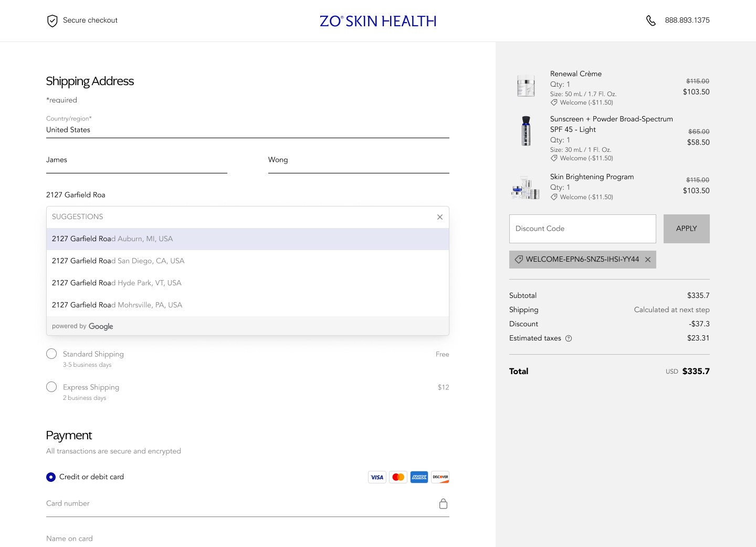Click the Discover card logo
Screen dimensions: 756x547
point(440,477)
